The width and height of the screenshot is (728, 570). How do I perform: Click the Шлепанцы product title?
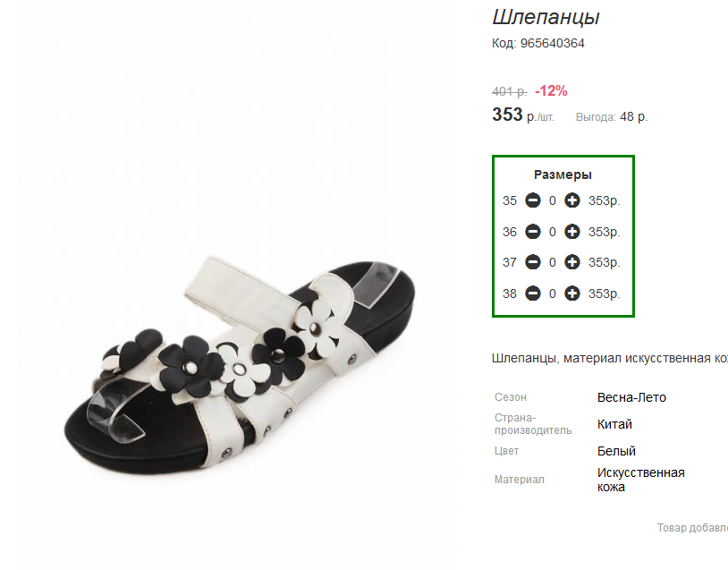(x=546, y=17)
